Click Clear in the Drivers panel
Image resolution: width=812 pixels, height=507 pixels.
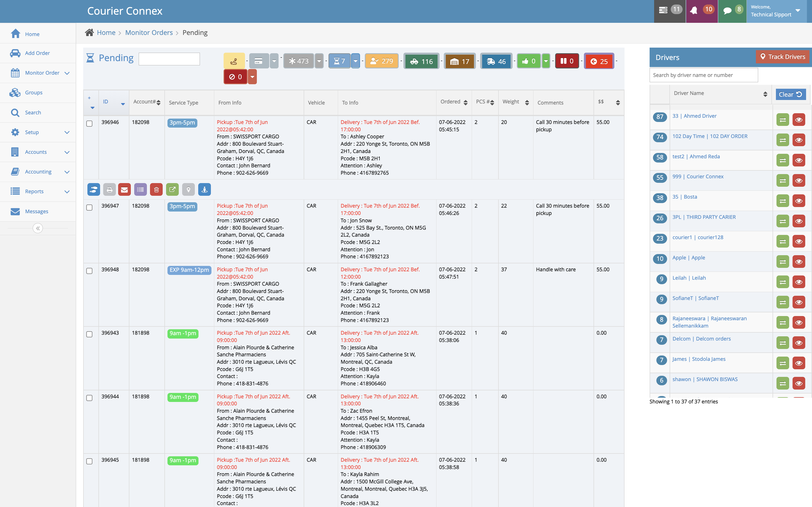(x=791, y=94)
